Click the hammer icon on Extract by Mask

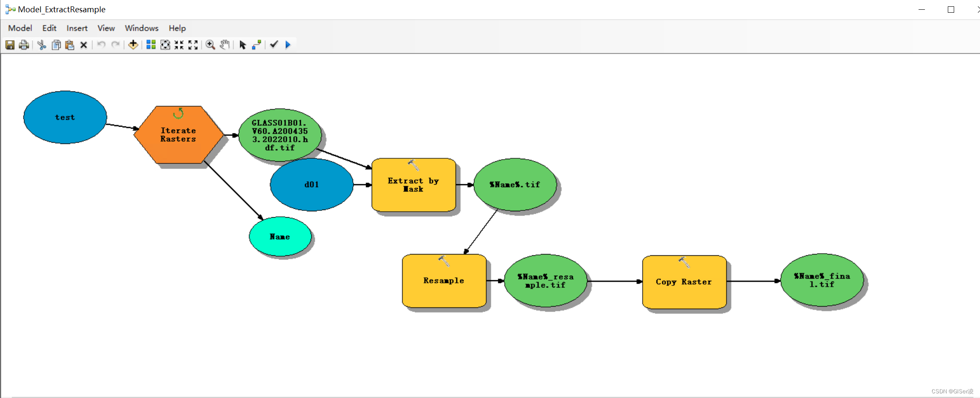413,165
